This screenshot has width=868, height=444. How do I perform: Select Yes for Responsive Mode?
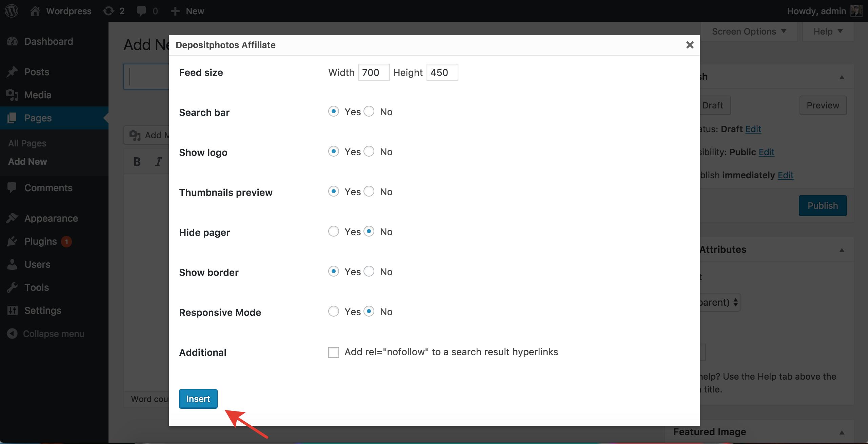[x=334, y=311]
